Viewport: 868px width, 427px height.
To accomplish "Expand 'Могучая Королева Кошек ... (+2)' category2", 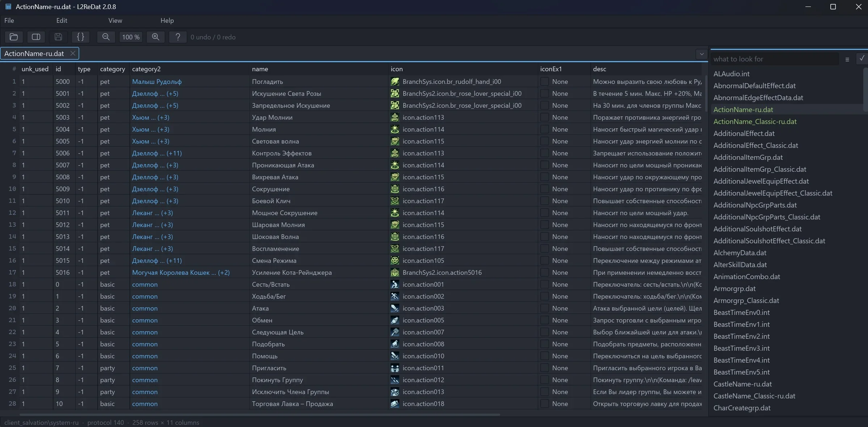I will coord(181,273).
